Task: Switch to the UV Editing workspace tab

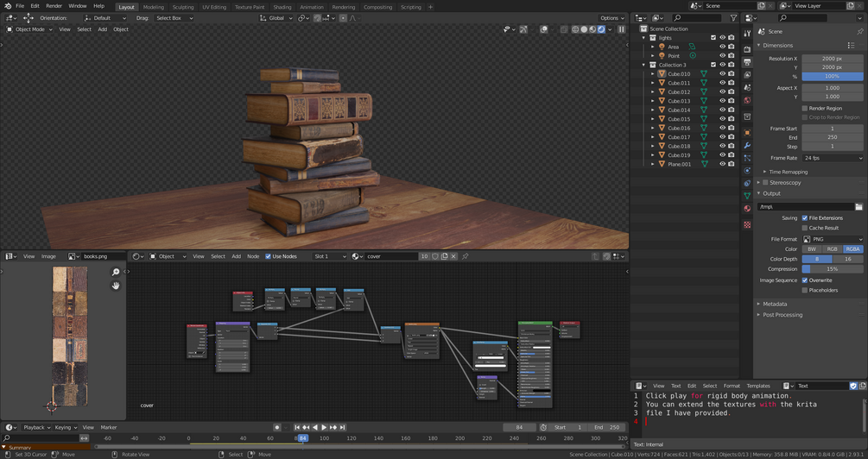Action: pos(214,7)
